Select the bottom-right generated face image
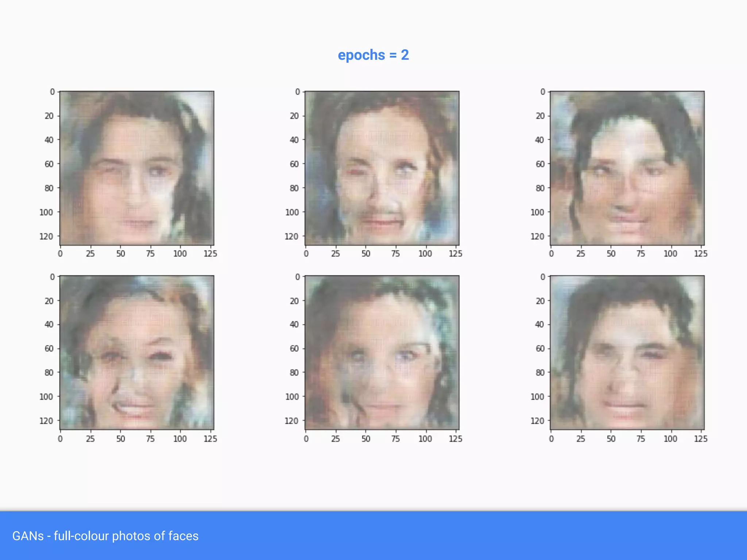 (x=627, y=353)
